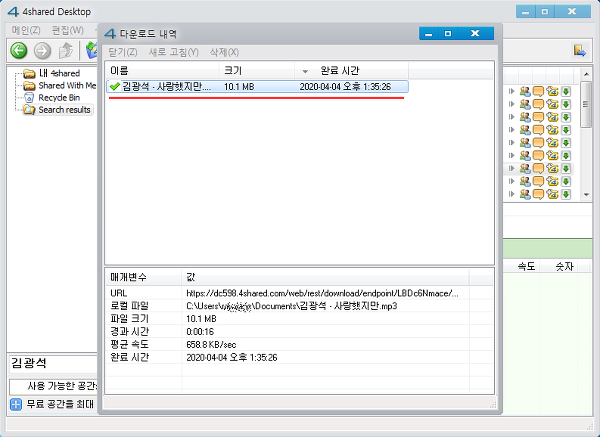This screenshot has width=600, height=437.
Task: Click the scroll up arrow of results list
Action: 586,74
